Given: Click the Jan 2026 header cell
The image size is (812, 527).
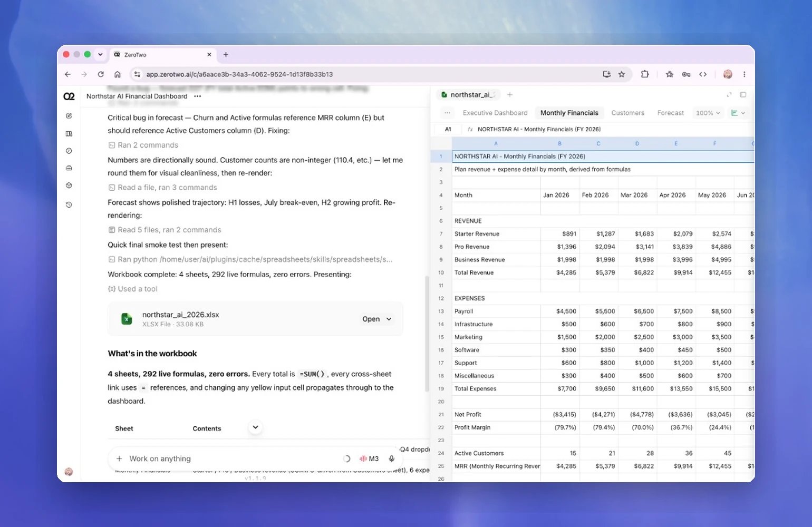Looking at the screenshot, I should [x=559, y=195].
